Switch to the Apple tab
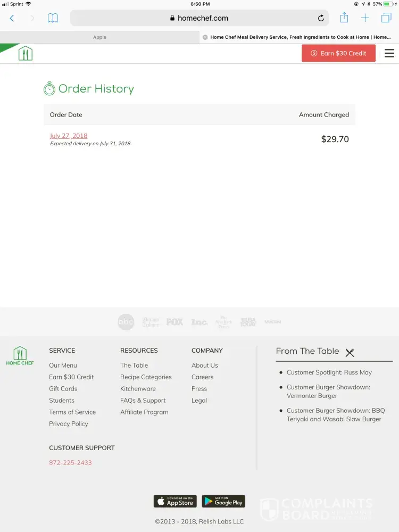The width and height of the screenshot is (399, 532). click(x=99, y=37)
